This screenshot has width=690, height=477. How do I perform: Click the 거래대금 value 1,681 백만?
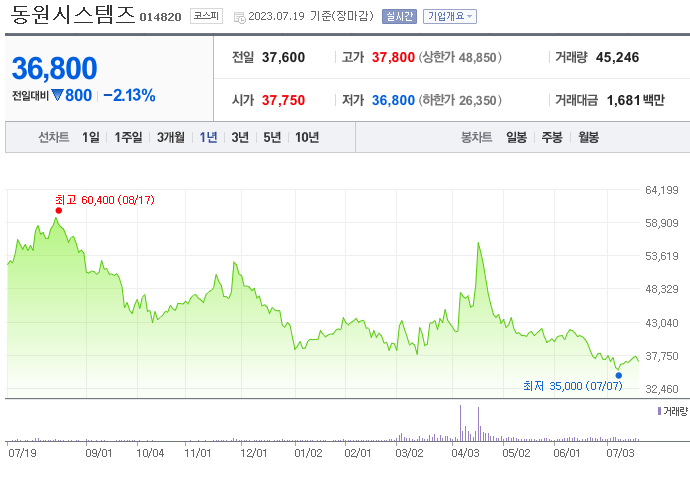pyautogui.click(x=636, y=100)
